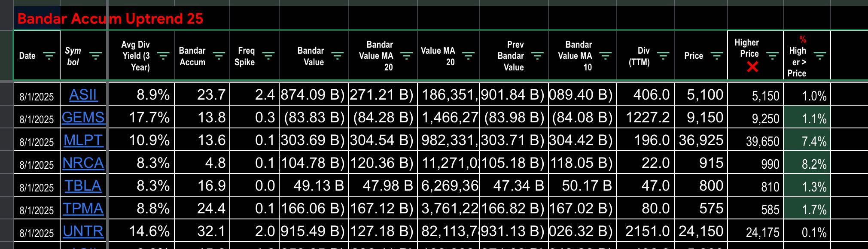
Task: Select the 17.7% yield cell for GEMS
Action: (141, 117)
